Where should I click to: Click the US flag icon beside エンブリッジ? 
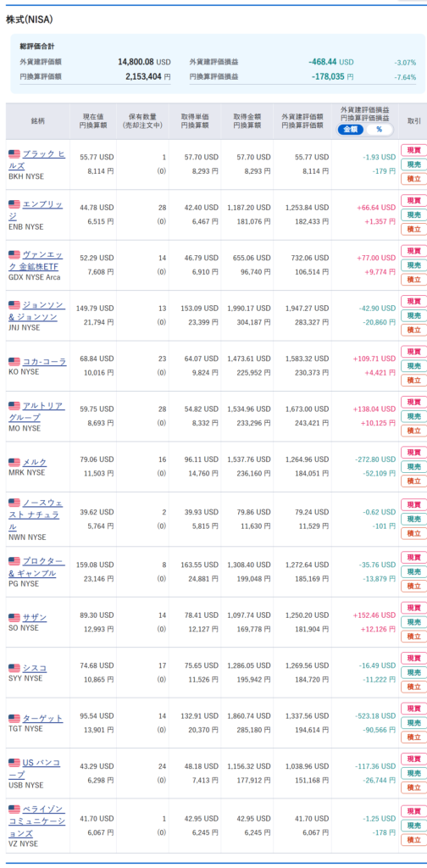14,204
